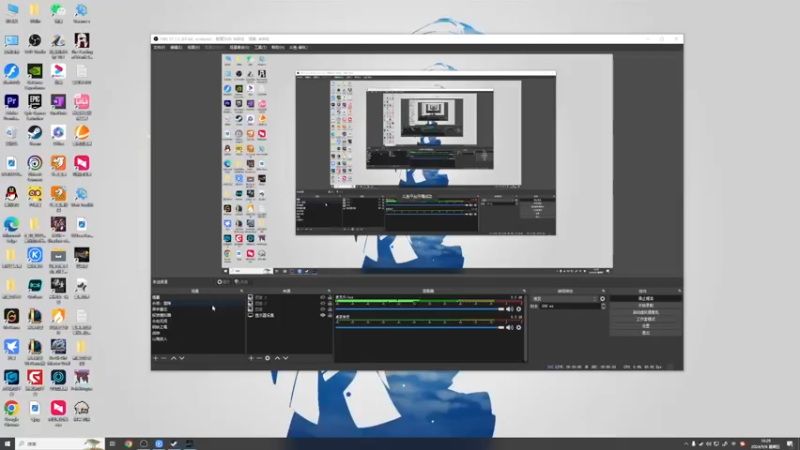Add a new scene with the plus icon
The width and height of the screenshot is (800, 450).
point(156,358)
